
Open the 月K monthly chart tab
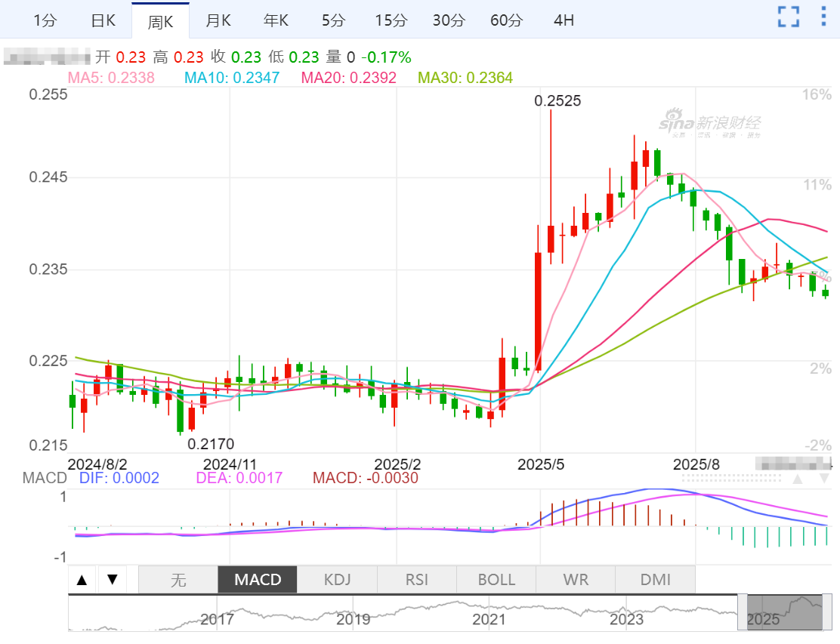point(218,20)
